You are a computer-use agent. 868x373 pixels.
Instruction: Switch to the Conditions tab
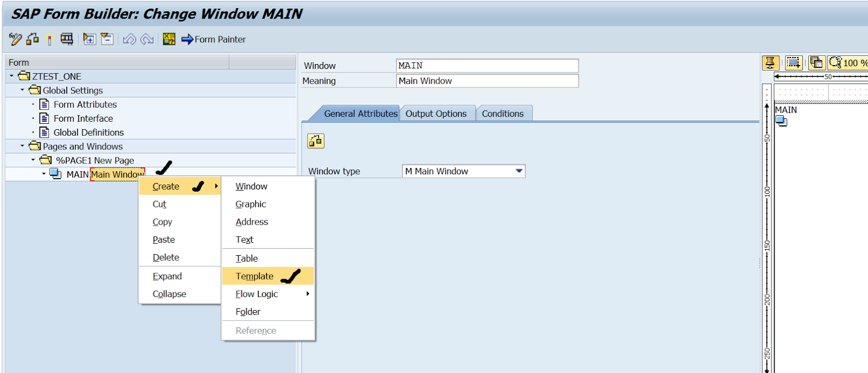pyautogui.click(x=503, y=113)
